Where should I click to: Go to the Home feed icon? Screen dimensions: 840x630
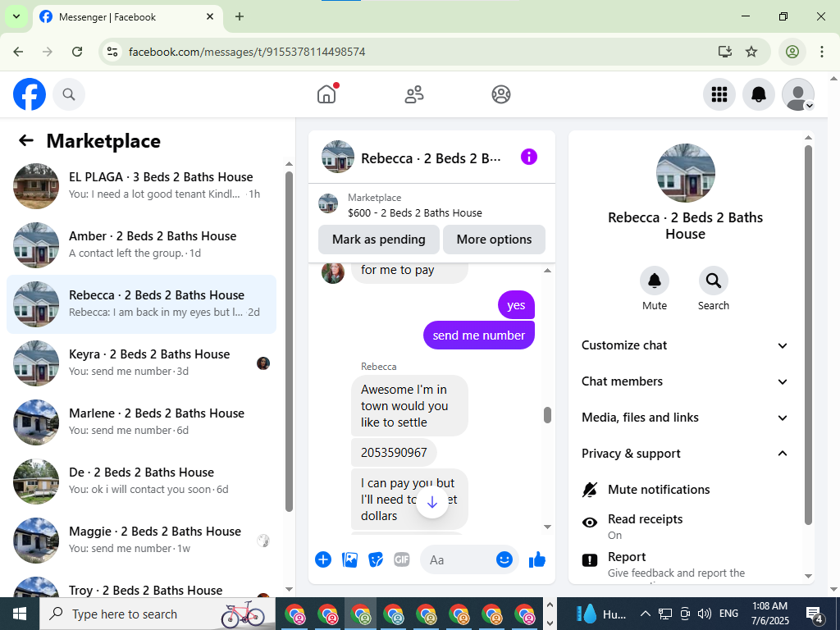pyautogui.click(x=326, y=94)
